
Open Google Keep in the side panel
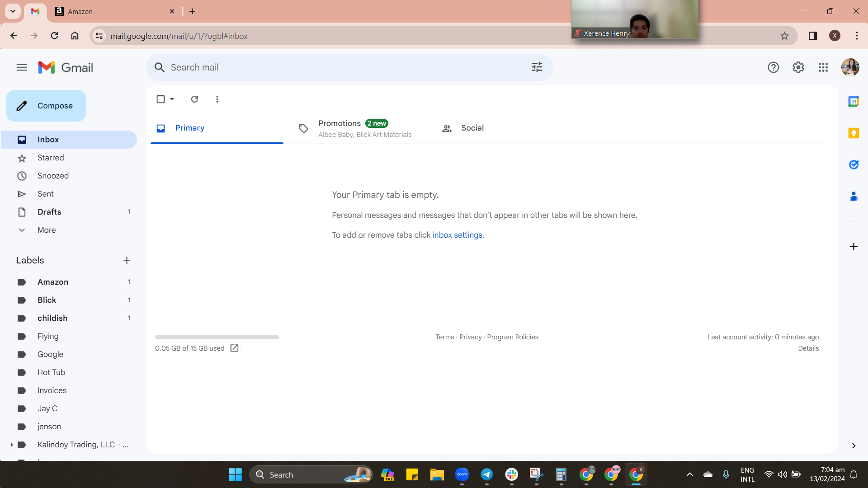pos(854,133)
